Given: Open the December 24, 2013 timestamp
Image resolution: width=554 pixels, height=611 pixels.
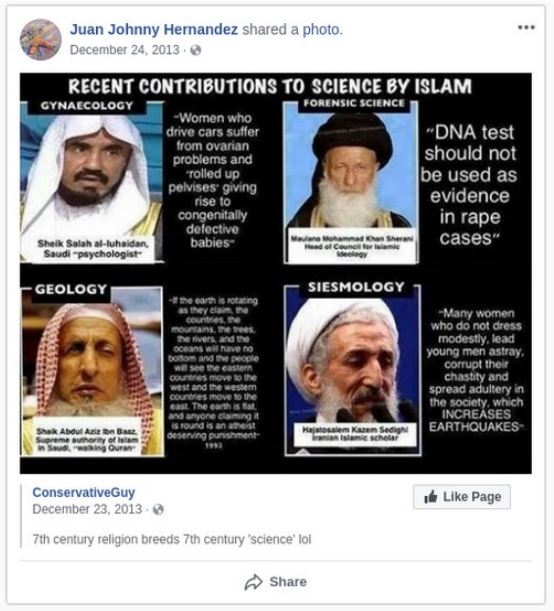Looking at the screenshot, I should tap(124, 50).
